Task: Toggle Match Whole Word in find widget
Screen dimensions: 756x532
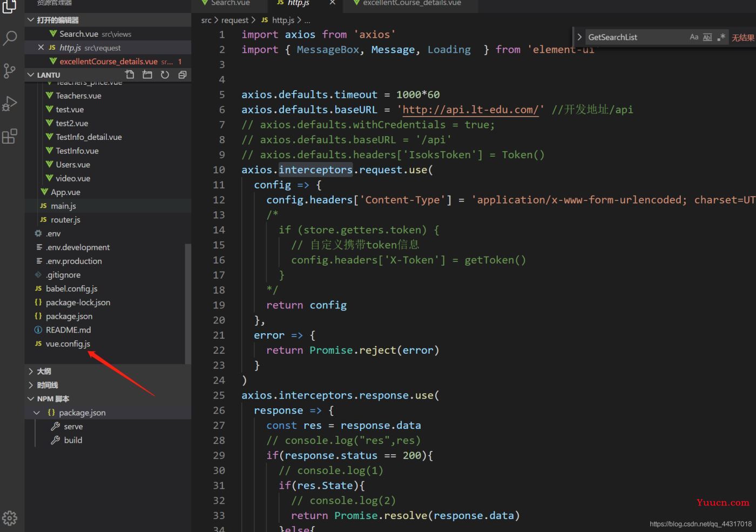Action: [x=707, y=37]
